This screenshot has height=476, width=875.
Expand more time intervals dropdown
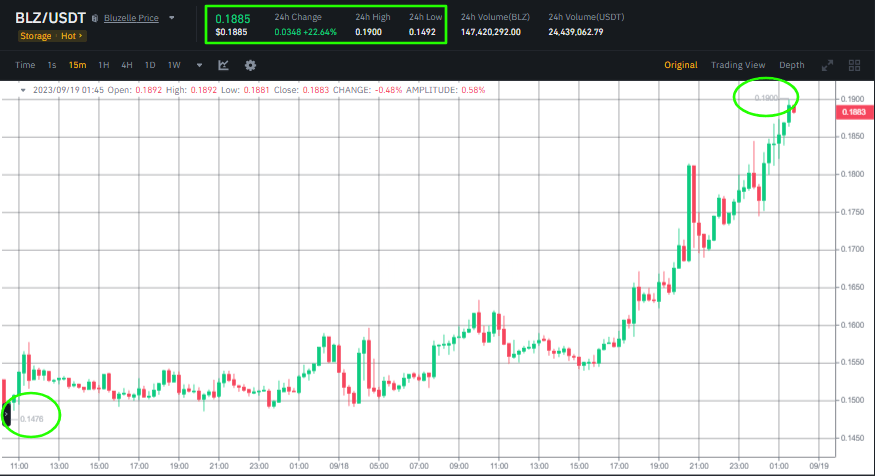click(199, 65)
